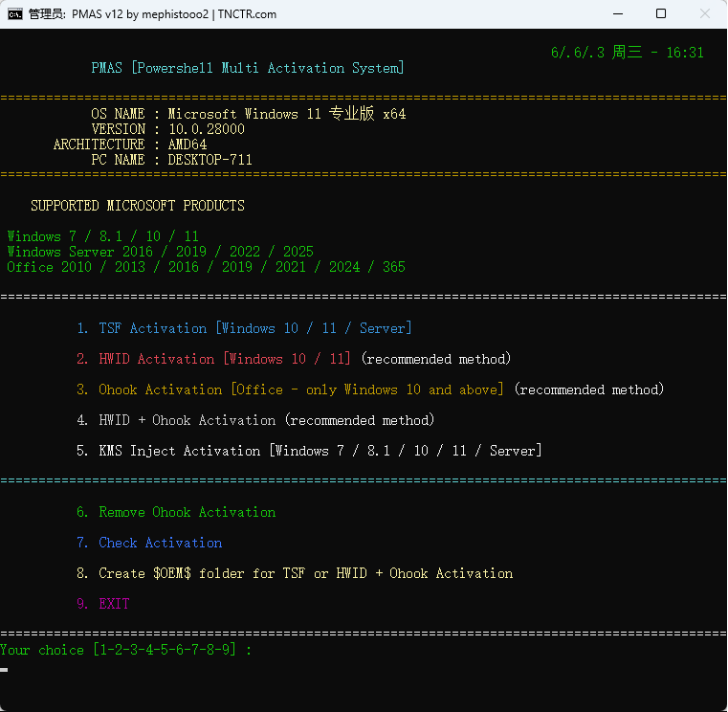Select option 3 Ohook Activation for Office

tap(370, 389)
